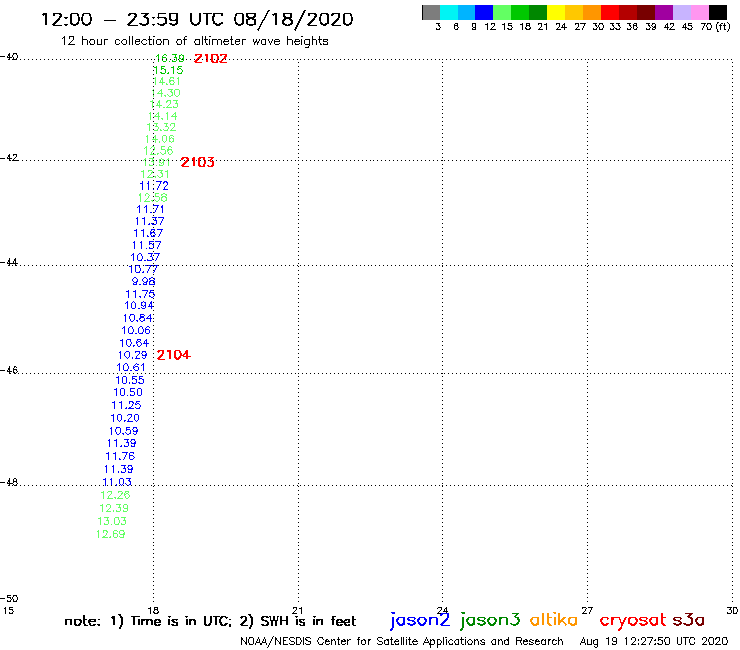Pick the pink swatch in the color scale
Viewport: 740px width, 650px height.
pos(699,12)
